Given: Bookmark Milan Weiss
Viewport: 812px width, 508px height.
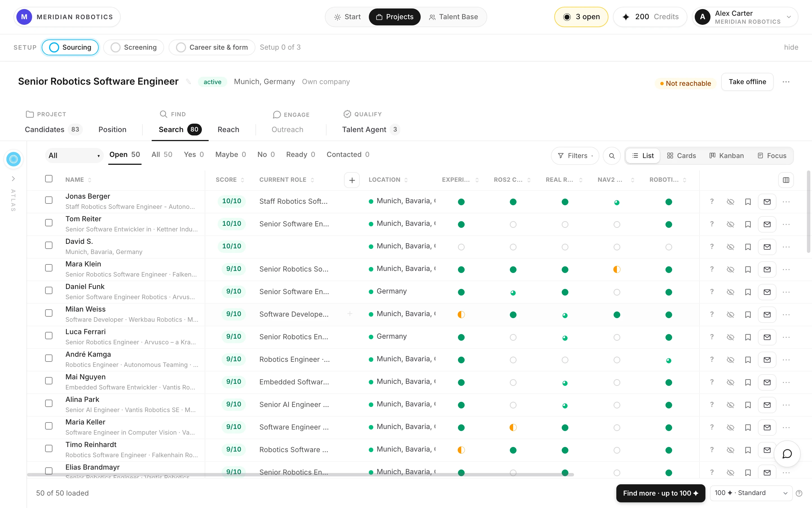Looking at the screenshot, I should [748, 315].
